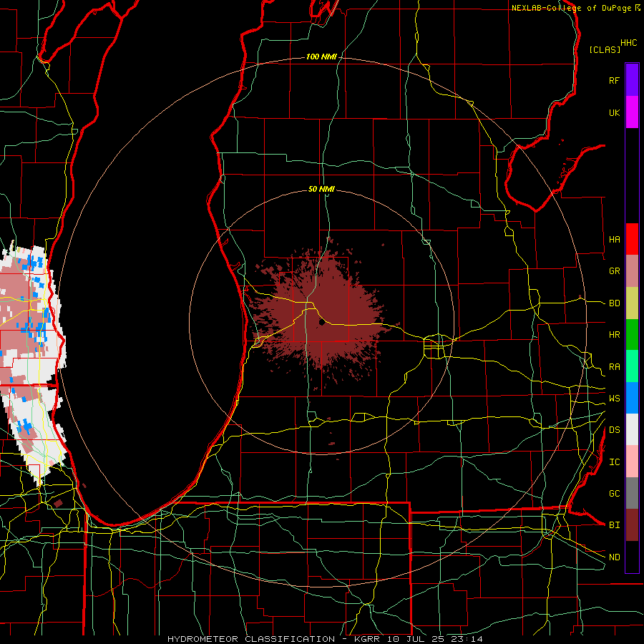Click the 100 NMI range ring label
This screenshot has height=644, width=644.
tap(321, 57)
